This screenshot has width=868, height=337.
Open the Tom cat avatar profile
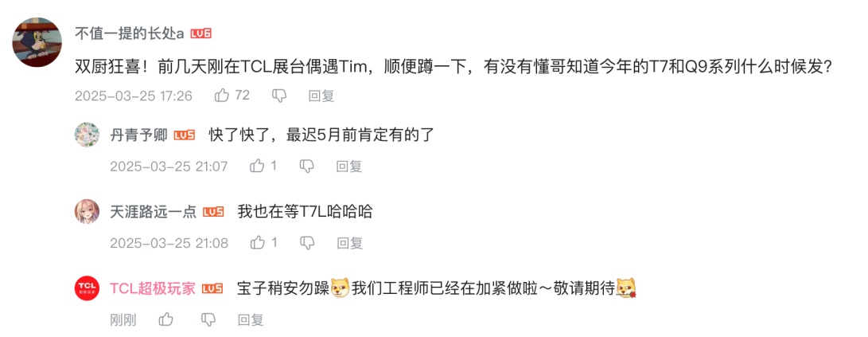[37, 42]
